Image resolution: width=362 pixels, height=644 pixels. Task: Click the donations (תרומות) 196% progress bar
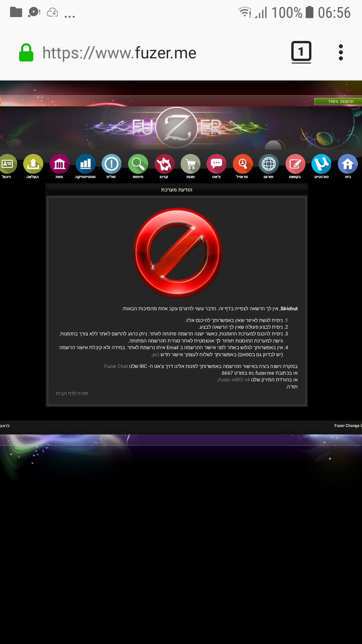pos(338,101)
